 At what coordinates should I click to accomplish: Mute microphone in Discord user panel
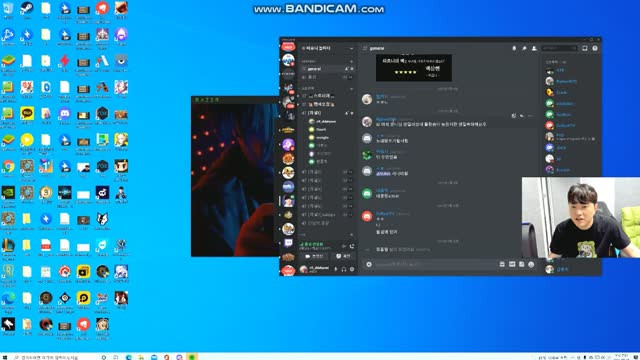336,269
